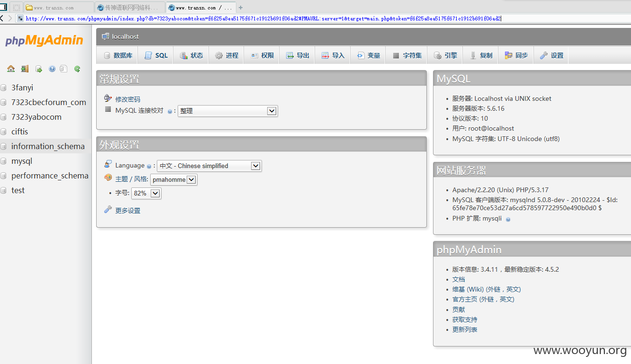Click text 协议版本: 10
This screenshot has height=364, width=631.
470,118
